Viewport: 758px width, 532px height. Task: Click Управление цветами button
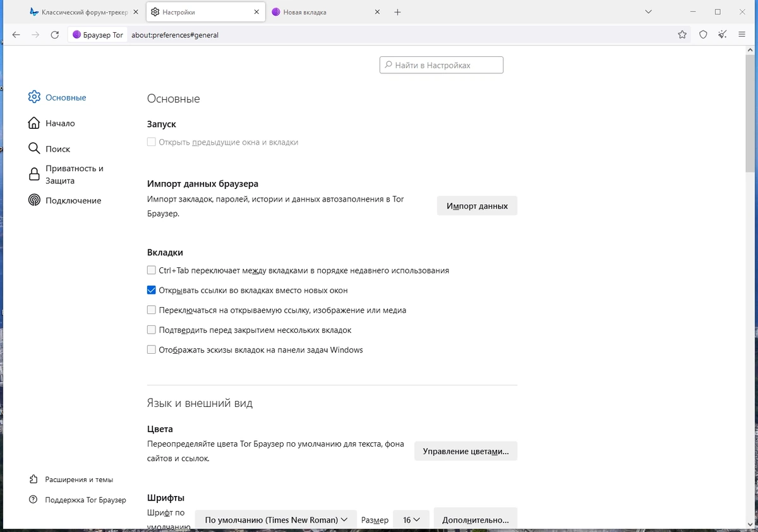(x=466, y=451)
